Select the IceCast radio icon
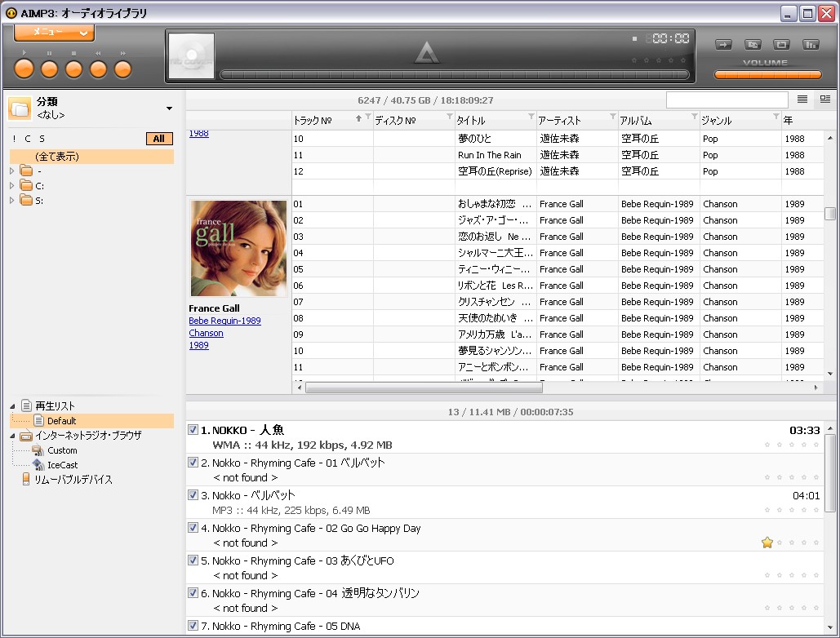Screen dimensions: 840x638 (x=38, y=464)
